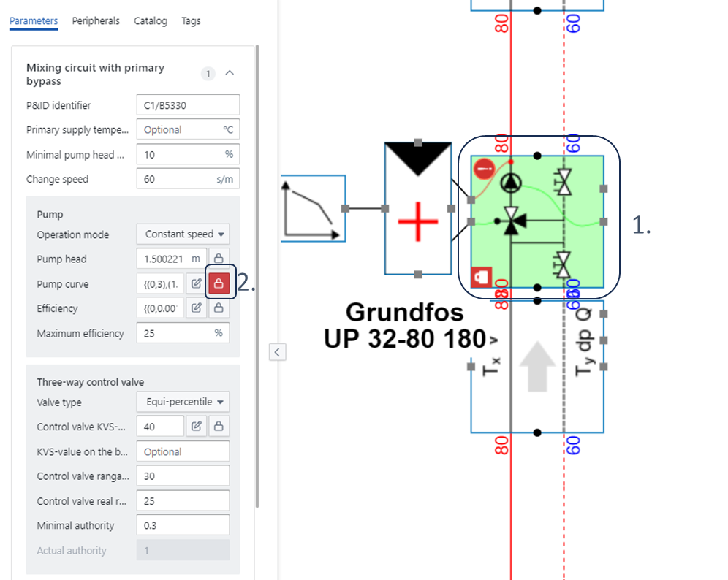Click the parameters panel vertical scrollbar
Screen dimensions: 728x580
click(x=257, y=278)
